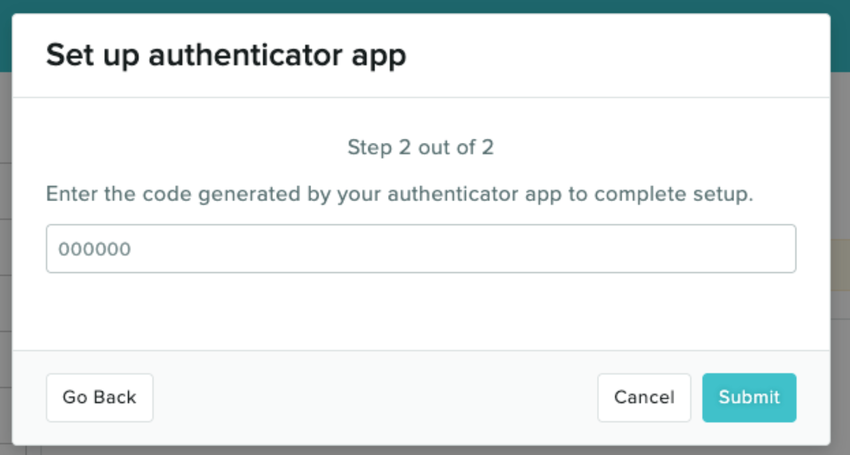850x455 pixels.
Task: Click the dimmed backdrop right of the dialog
Action: coord(840,150)
